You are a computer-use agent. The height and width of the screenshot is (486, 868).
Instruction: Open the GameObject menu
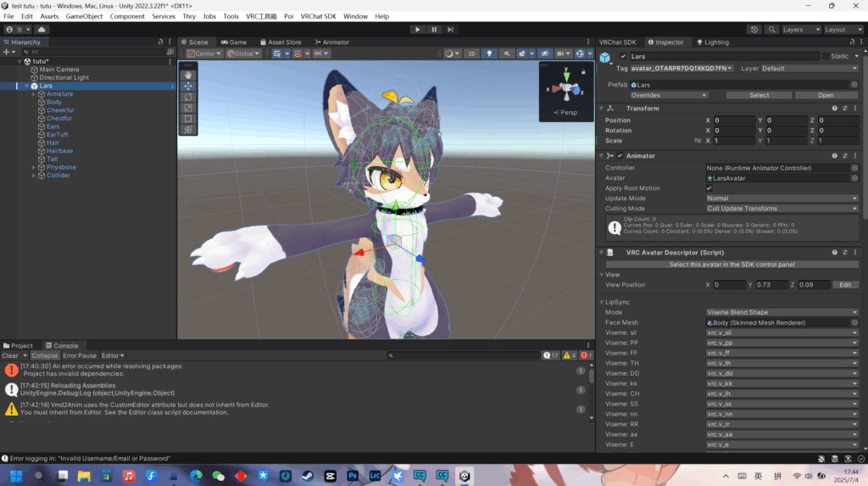(84, 16)
